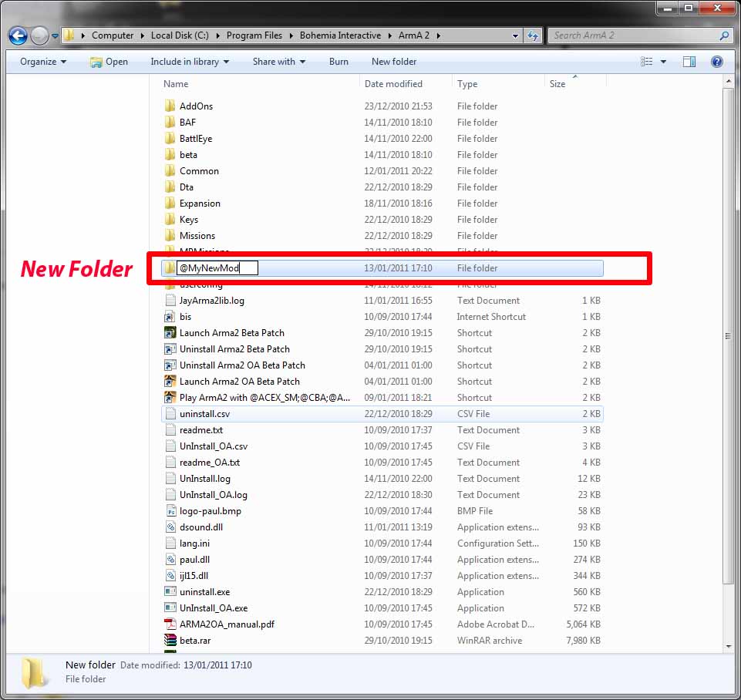Select the beta.rar archive icon
This screenshot has height=700, width=741.
tap(170, 641)
